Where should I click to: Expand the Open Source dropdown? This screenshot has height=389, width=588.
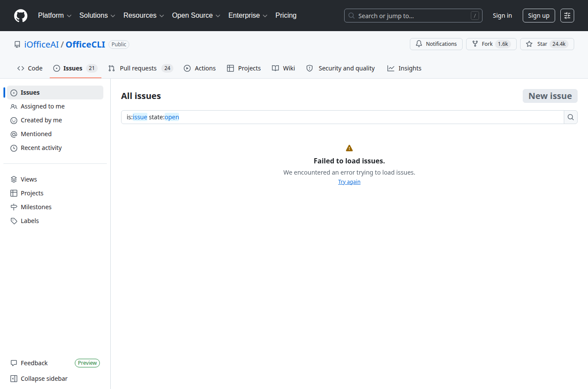pyautogui.click(x=196, y=16)
